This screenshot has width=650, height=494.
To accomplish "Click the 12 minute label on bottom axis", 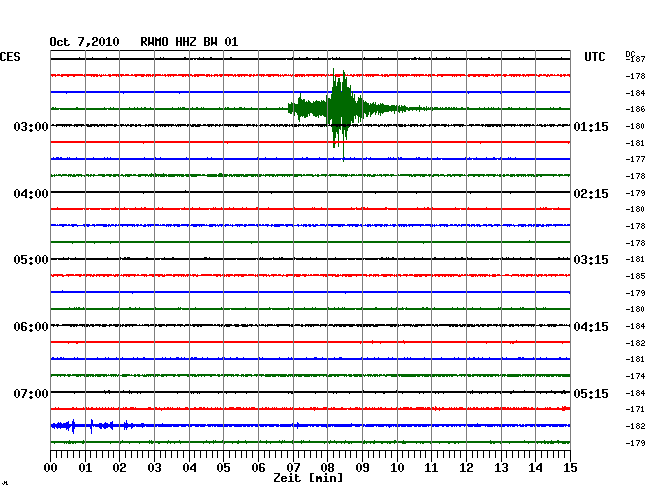I will pos(466,467).
